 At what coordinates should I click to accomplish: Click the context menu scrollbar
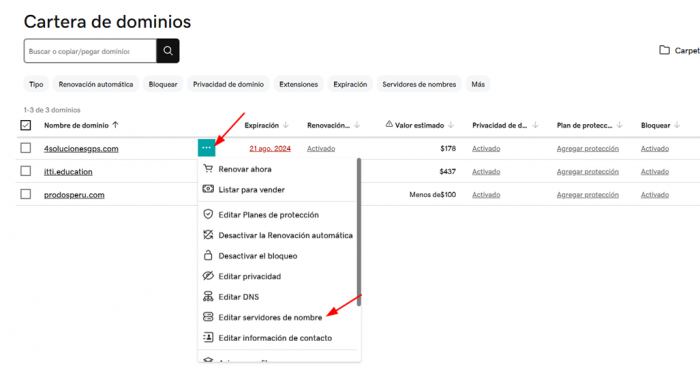pyautogui.click(x=359, y=232)
